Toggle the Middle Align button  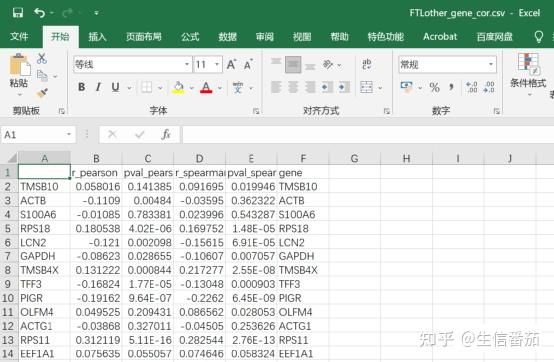point(293,65)
